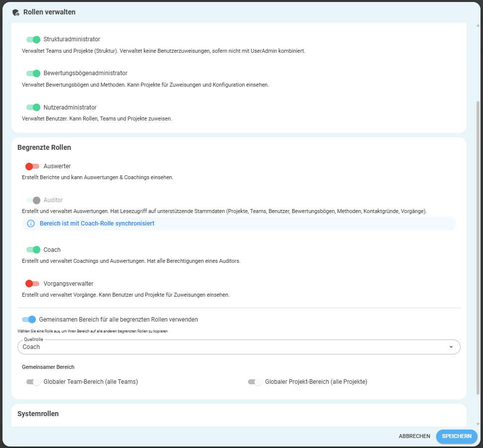This screenshot has width=483, height=448.
Task: Enable the Auswerter role switch
Action: point(32,167)
